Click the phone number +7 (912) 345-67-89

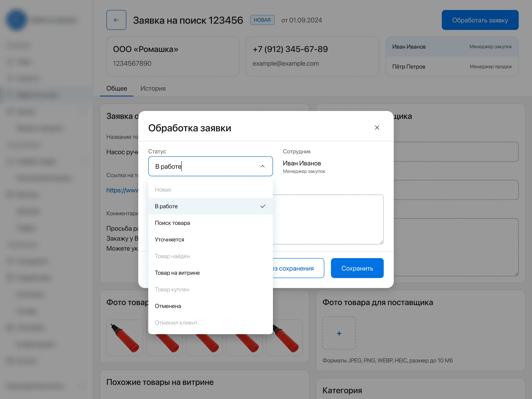pyautogui.click(x=290, y=49)
